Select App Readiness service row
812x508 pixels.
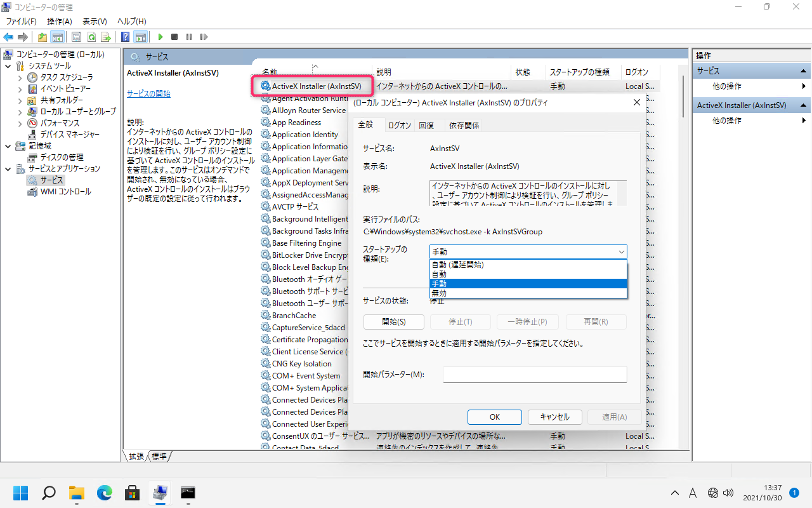(296, 123)
